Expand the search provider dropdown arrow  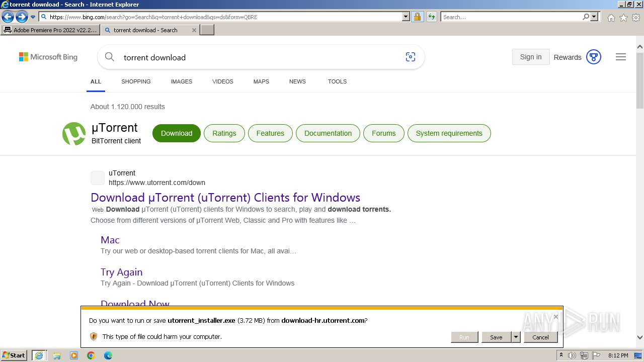[594, 17]
